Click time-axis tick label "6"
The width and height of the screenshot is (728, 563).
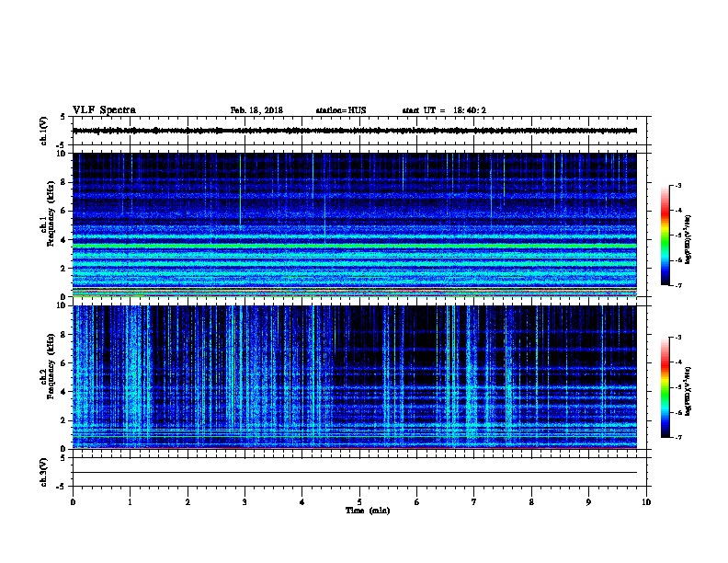click(x=416, y=502)
